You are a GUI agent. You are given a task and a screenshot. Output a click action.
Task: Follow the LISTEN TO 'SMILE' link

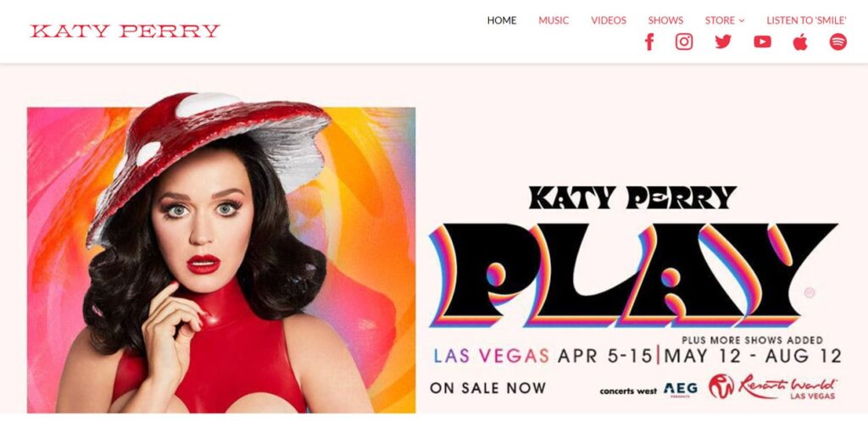(807, 20)
